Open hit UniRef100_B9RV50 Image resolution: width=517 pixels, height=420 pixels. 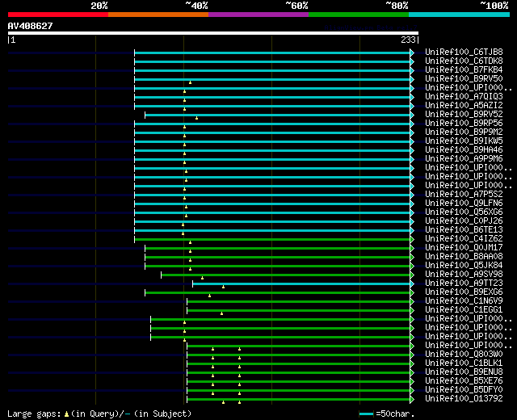(x=464, y=79)
